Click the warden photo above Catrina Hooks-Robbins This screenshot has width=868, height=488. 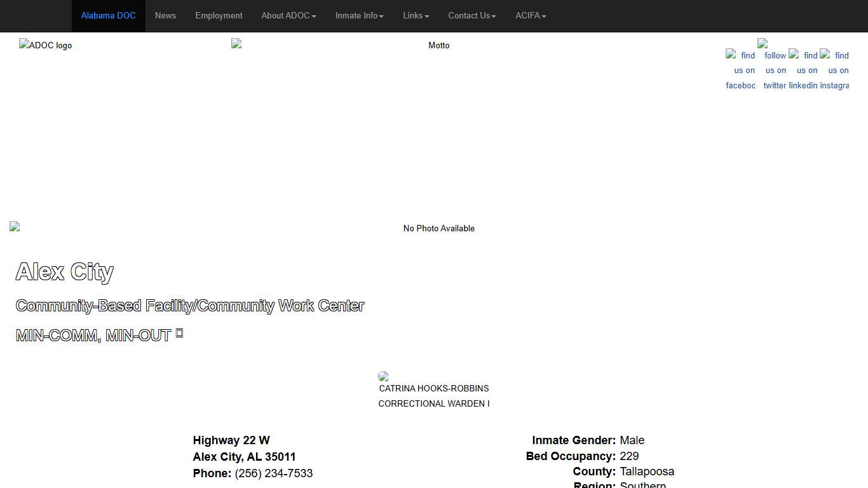tap(383, 376)
